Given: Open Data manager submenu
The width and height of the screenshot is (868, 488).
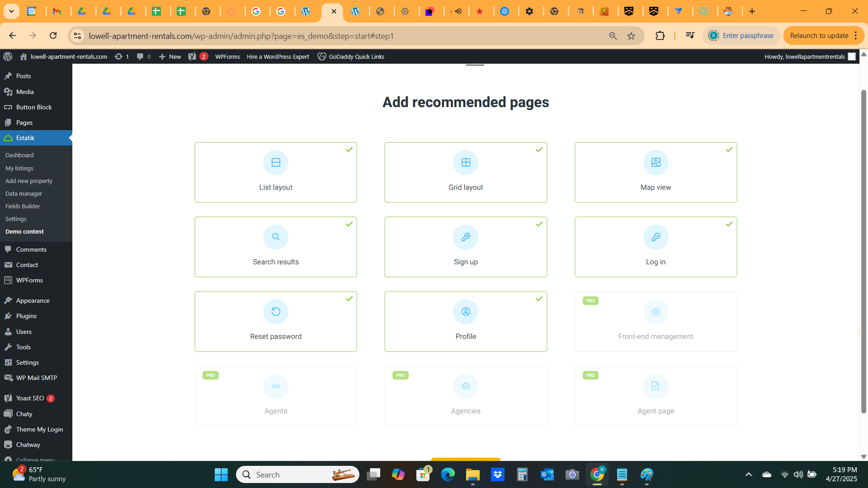Looking at the screenshot, I should 24,193.
